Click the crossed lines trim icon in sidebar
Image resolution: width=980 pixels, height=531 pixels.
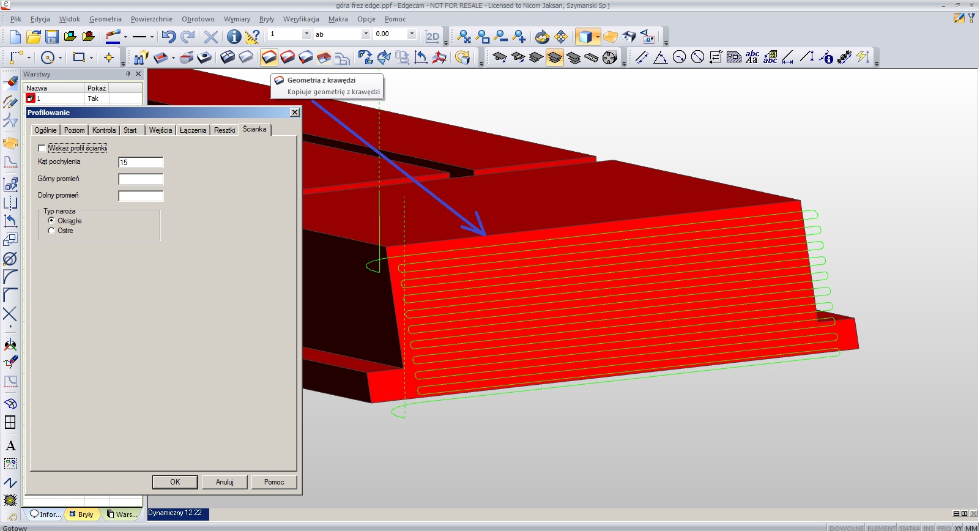10,314
